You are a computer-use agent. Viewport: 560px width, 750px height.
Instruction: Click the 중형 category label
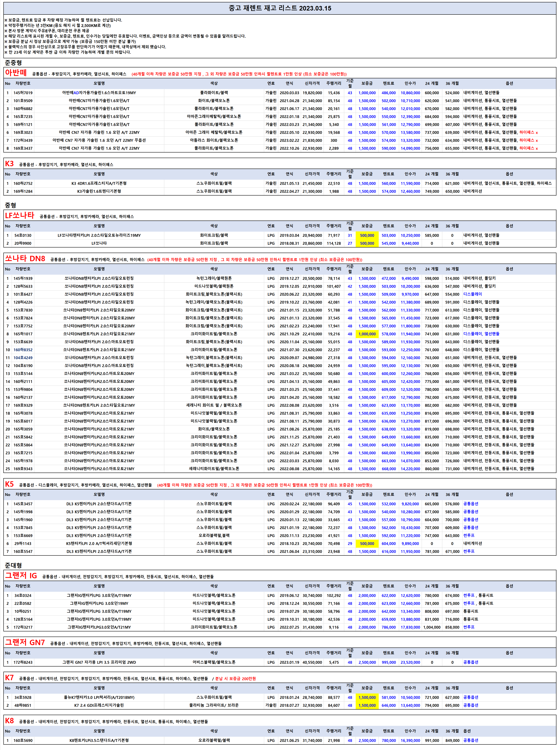click(11, 205)
